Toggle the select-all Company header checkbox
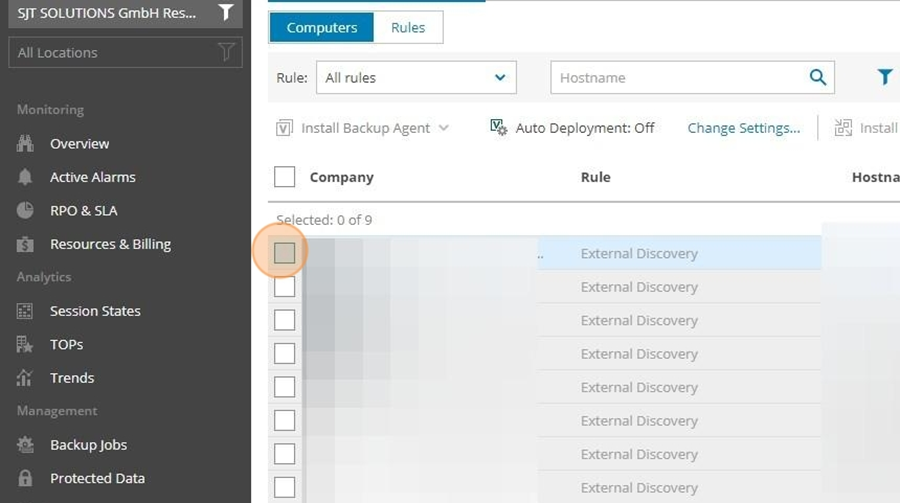The image size is (900, 503). coord(285,177)
